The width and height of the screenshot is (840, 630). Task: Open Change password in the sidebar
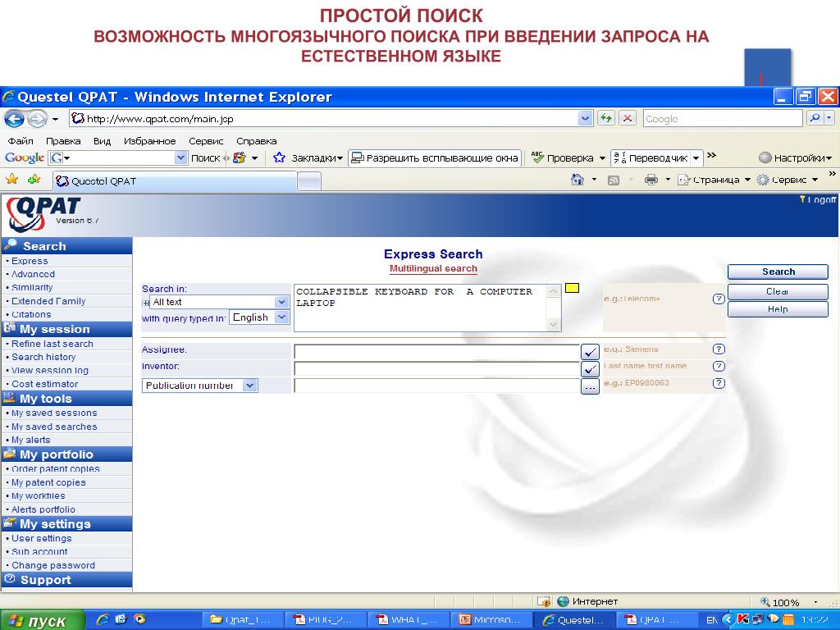tap(53, 565)
